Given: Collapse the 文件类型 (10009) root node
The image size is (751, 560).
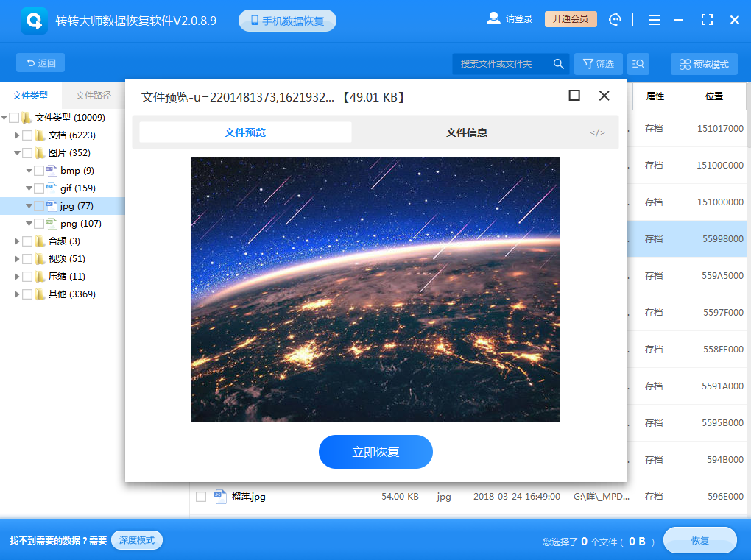Looking at the screenshot, I should (x=4, y=117).
